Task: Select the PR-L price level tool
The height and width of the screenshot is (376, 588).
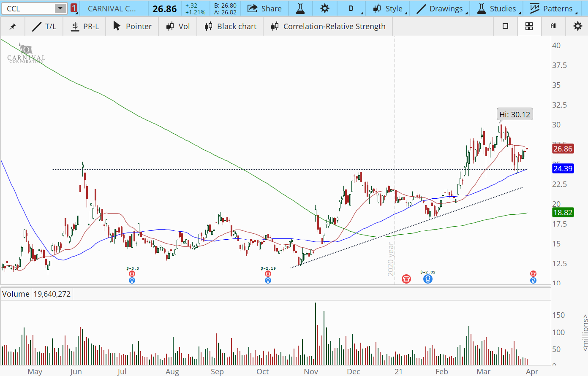Action: tap(85, 26)
